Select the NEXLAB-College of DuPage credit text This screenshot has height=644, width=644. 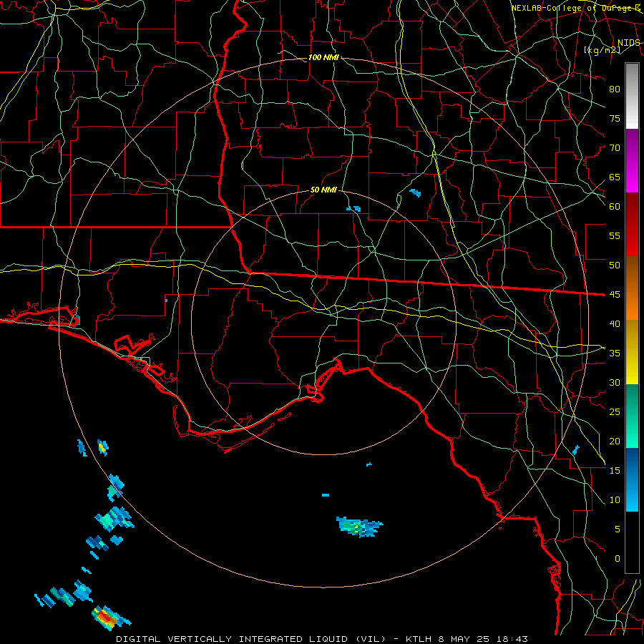tap(576, 8)
